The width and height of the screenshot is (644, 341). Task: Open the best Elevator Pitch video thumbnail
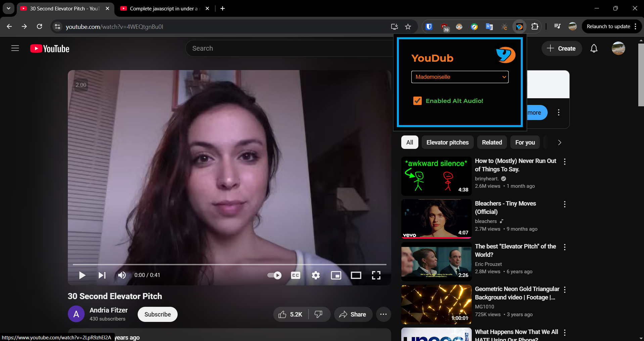436,262
